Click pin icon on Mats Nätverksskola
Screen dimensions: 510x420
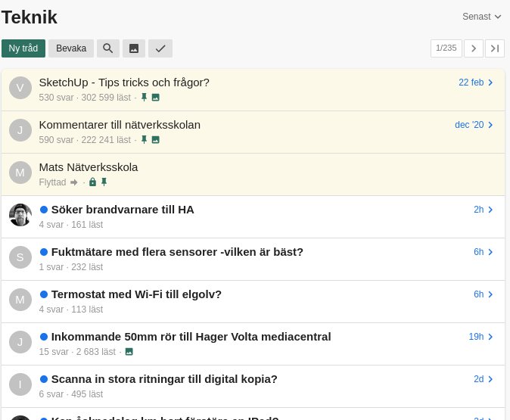104,182
